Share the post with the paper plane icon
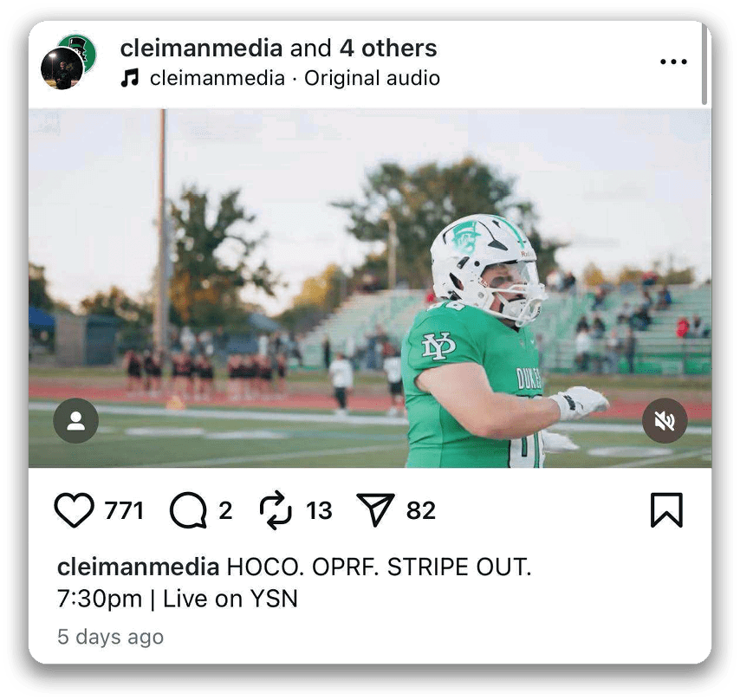Screen dimensions: 740x700 (x=375, y=509)
